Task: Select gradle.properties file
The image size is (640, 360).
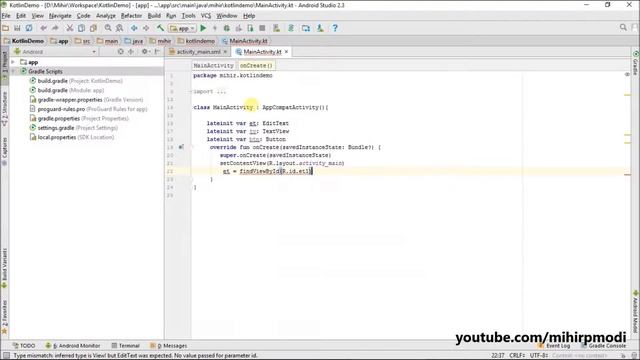Action: point(79,118)
